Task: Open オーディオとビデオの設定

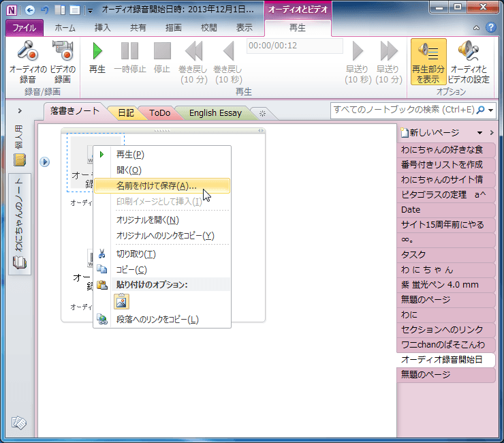Action: (469, 62)
